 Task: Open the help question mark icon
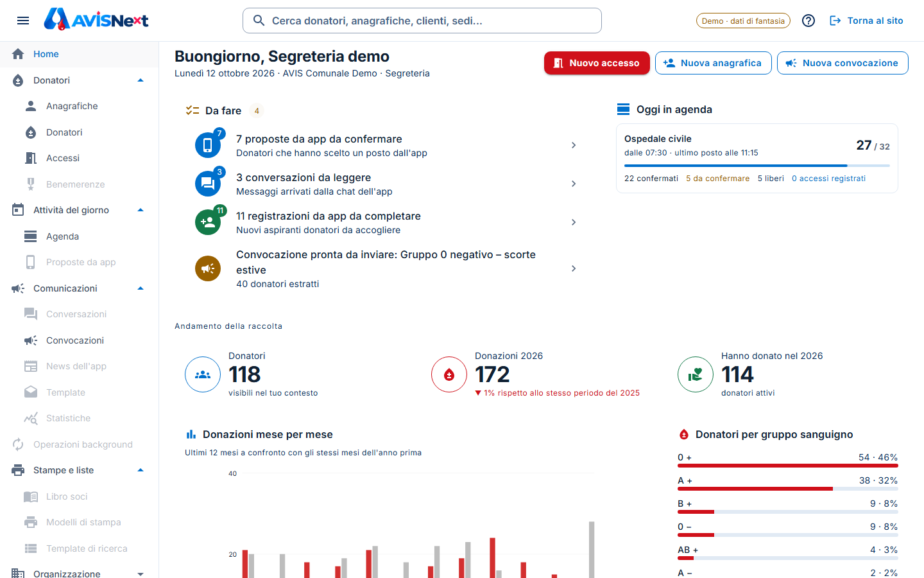pos(809,21)
